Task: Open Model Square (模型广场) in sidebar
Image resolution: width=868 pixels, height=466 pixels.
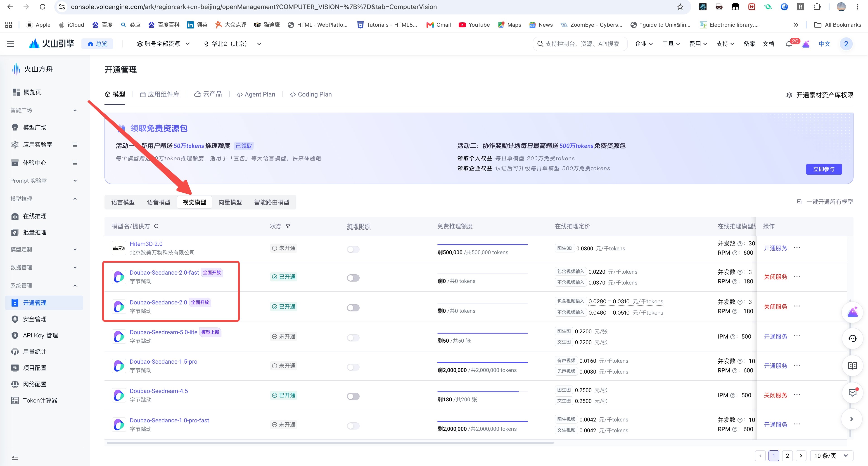Action: coord(34,127)
